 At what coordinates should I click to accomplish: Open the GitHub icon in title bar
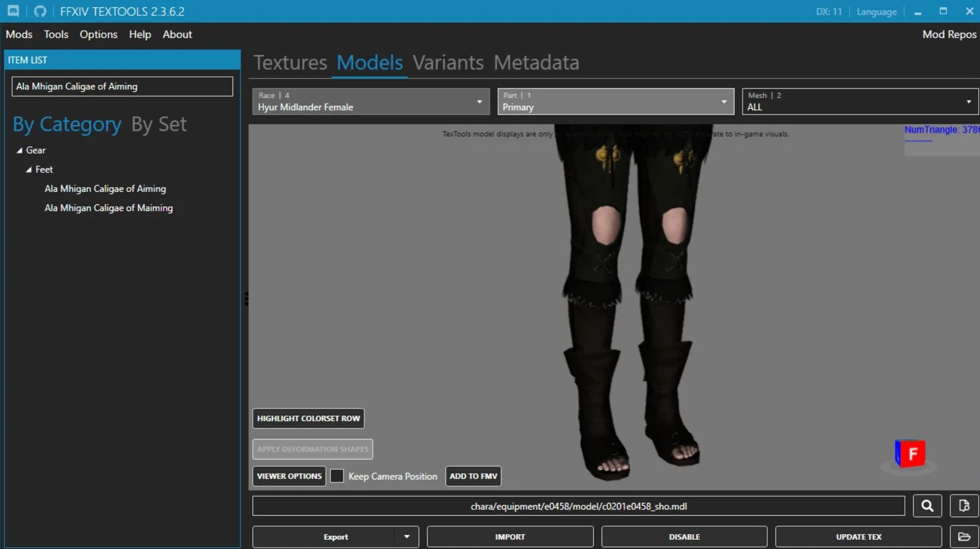(40, 11)
